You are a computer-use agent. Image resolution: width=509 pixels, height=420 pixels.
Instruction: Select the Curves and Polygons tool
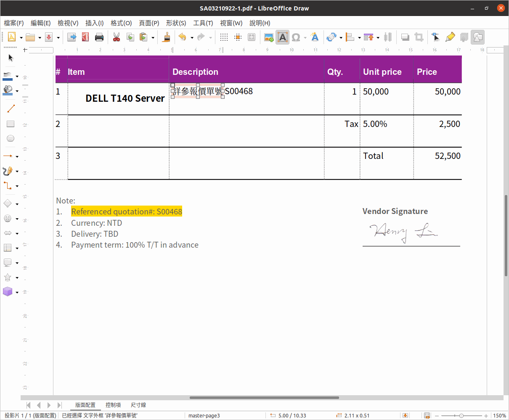pyautogui.click(x=8, y=171)
